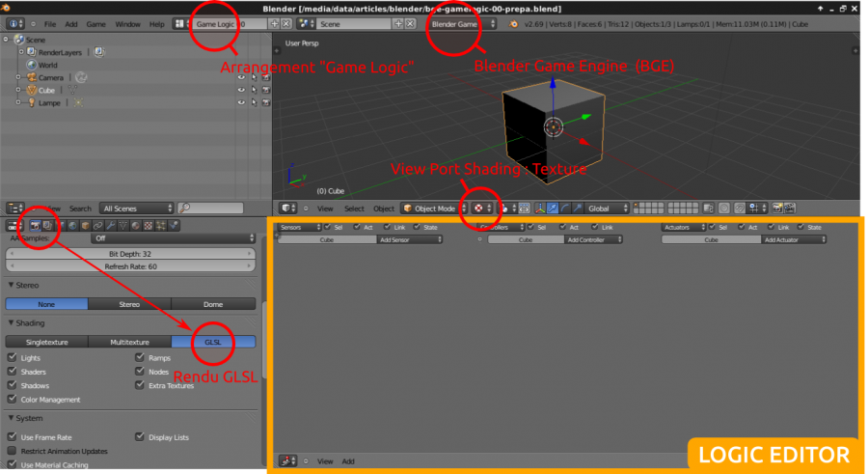The width and height of the screenshot is (868, 474).
Task: Open the Add Sensor dropdown
Action: (410, 239)
